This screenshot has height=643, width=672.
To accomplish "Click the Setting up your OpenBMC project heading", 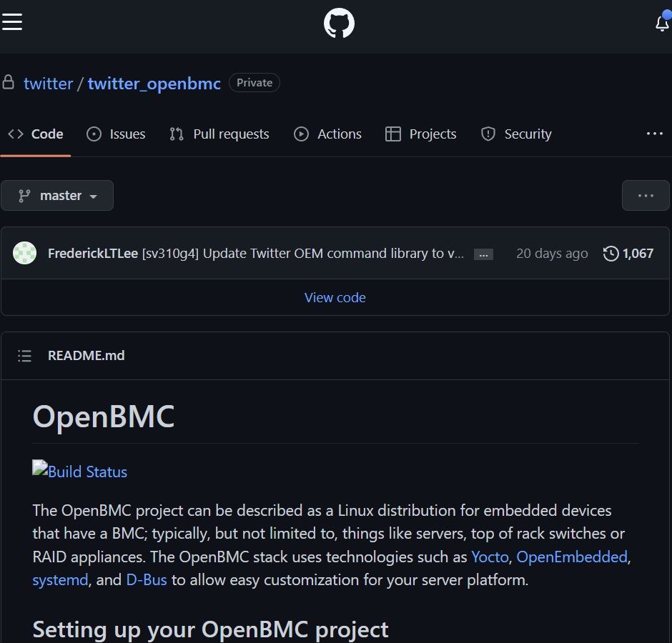I will [210, 629].
